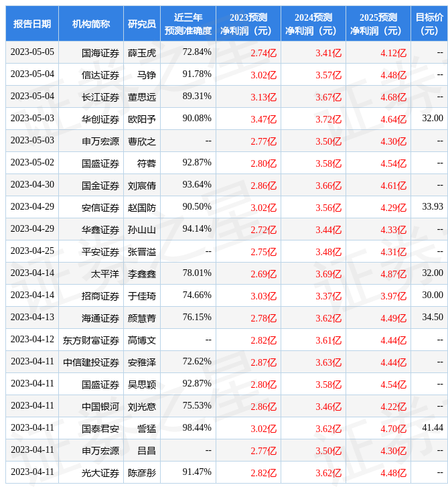Screen dimensions: 448x489
Task: Click researcher name 刘光意
Action: 142,407
